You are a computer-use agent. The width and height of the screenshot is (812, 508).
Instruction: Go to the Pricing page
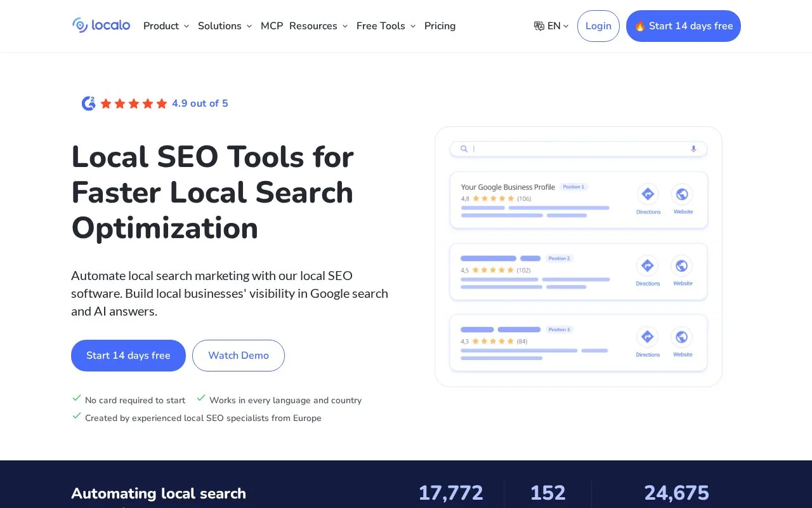tap(440, 26)
